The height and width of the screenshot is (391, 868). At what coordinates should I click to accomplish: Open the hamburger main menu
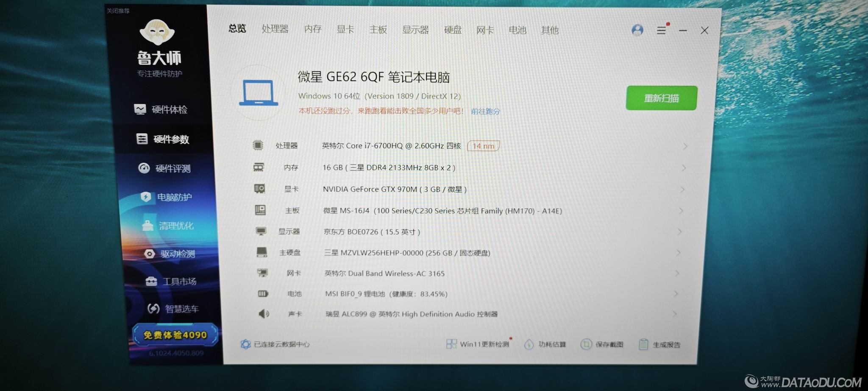[661, 30]
